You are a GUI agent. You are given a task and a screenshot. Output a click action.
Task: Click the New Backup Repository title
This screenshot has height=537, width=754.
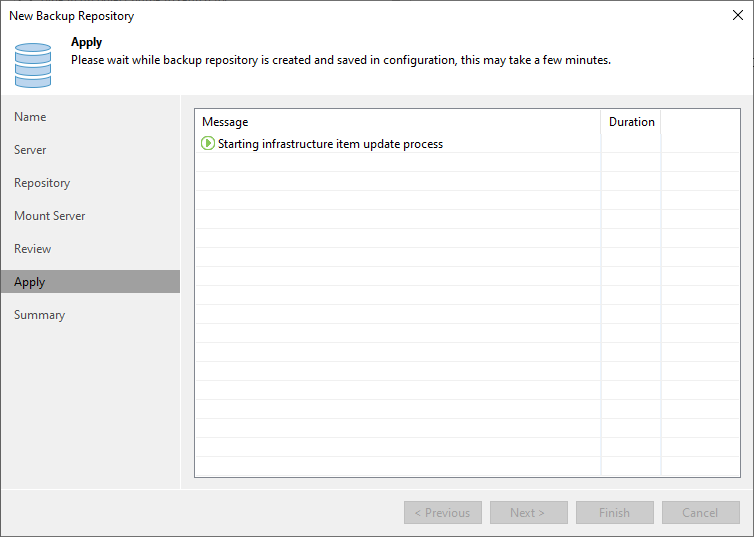point(72,16)
